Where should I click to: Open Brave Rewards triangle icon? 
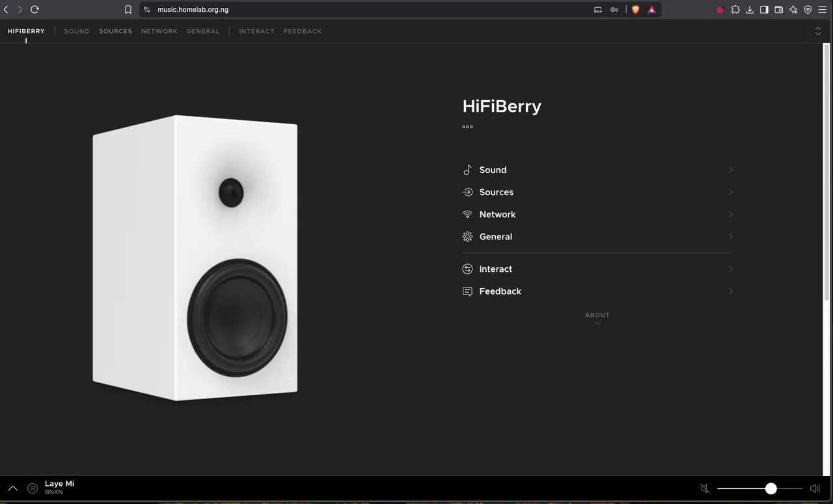coord(651,10)
